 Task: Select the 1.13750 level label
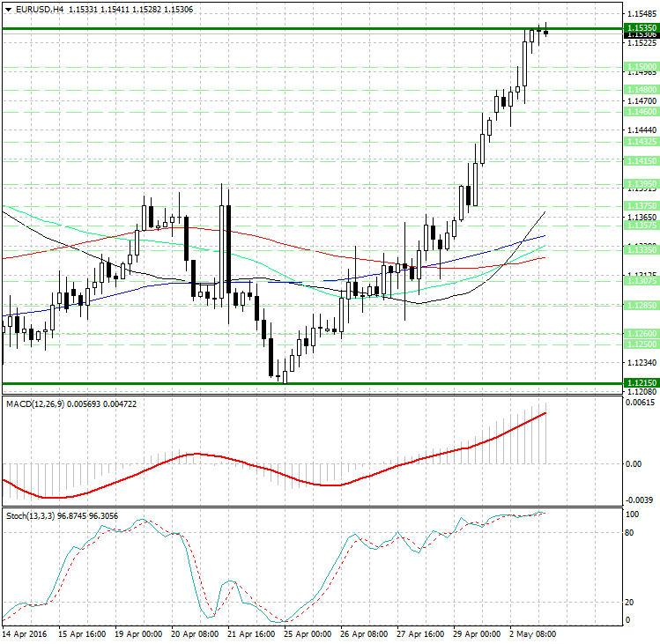641,206
